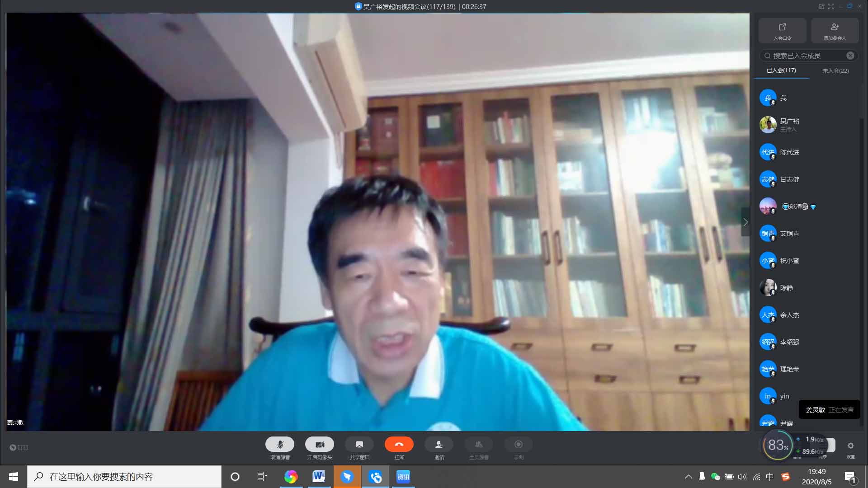Turn on camera with 开启摄像头 button

[x=319, y=445]
